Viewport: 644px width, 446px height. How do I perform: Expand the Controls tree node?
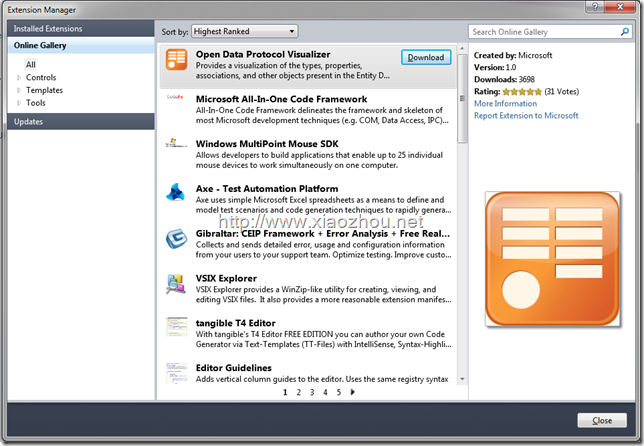[x=19, y=77]
